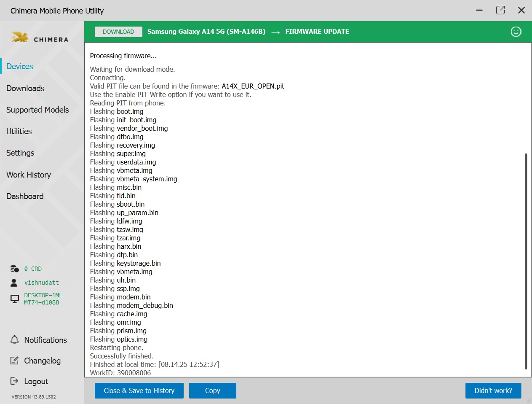Click the DOWNLOAD mode badge
The height and width of the screenshot is (404, 532).
tap(118, 32)
